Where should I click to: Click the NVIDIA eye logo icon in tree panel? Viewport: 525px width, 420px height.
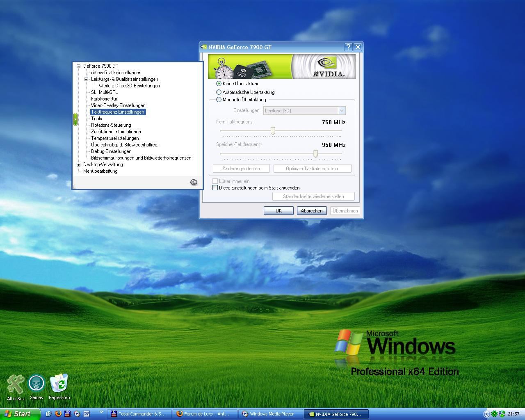pyautogui.click(x=194, y=182)
